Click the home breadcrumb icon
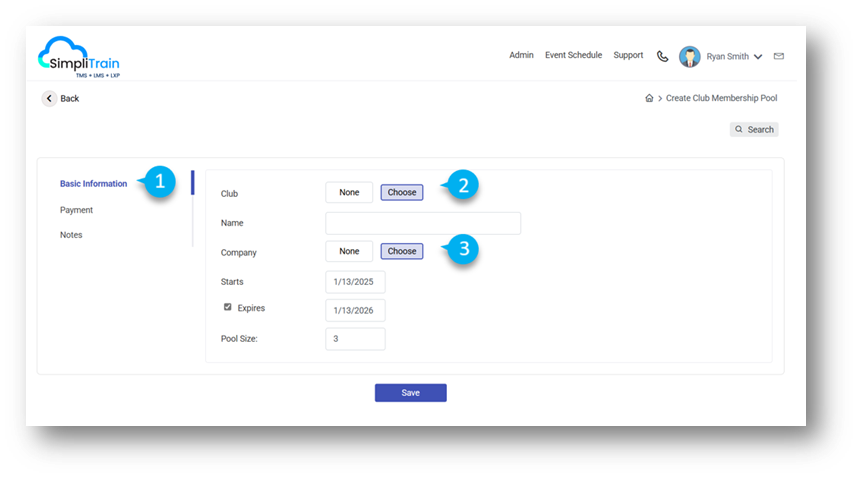This screenshot has height=478, width=858. tap(649, 98)
